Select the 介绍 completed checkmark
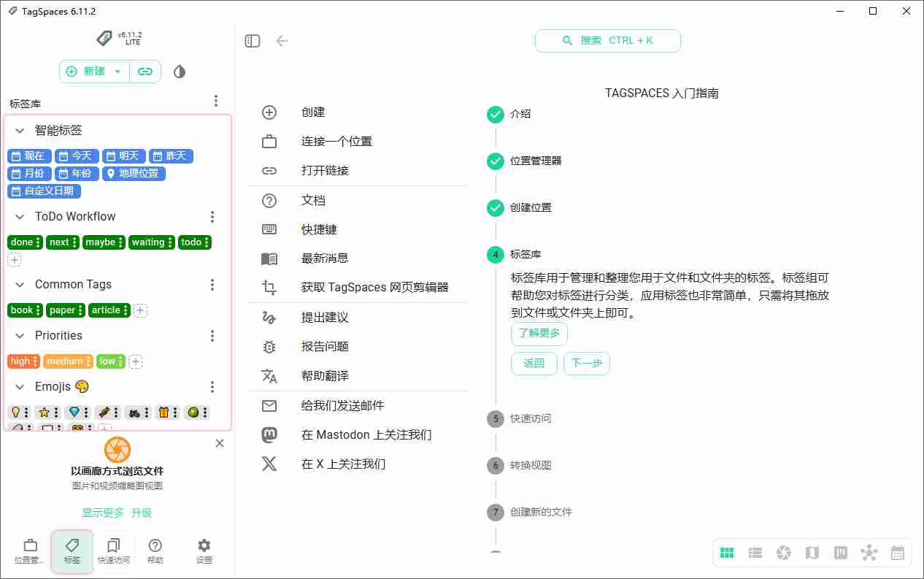 495,115
